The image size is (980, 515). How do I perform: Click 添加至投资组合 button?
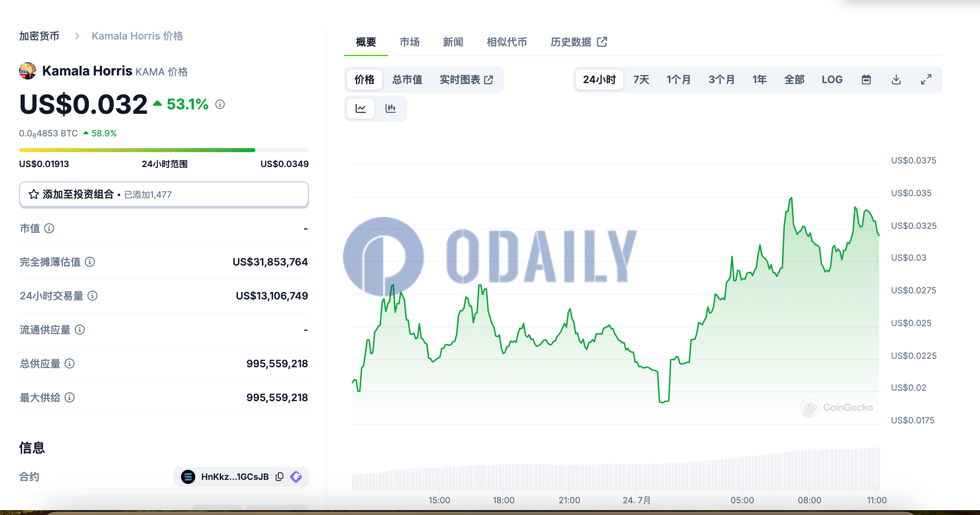pos(164,195)
